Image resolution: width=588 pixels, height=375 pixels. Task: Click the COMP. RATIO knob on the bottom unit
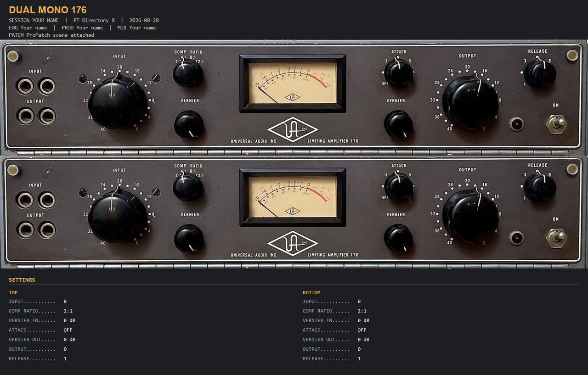pyautogui.click(x=188, y=187)
